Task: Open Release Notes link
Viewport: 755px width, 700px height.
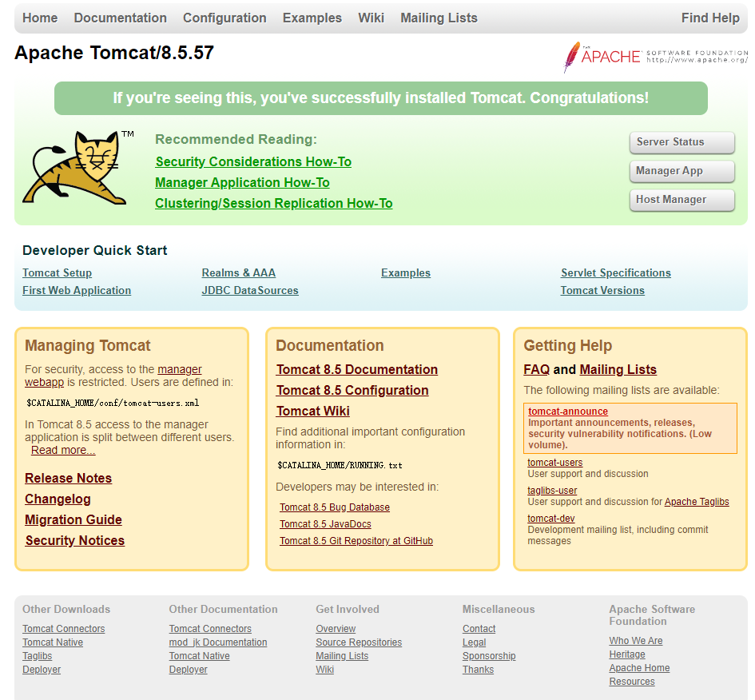Action: tap(69, 478)
